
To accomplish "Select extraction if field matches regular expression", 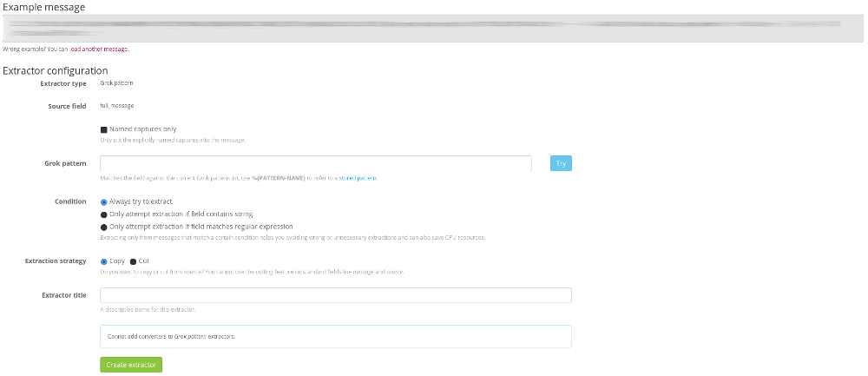I will pos(104,226).
